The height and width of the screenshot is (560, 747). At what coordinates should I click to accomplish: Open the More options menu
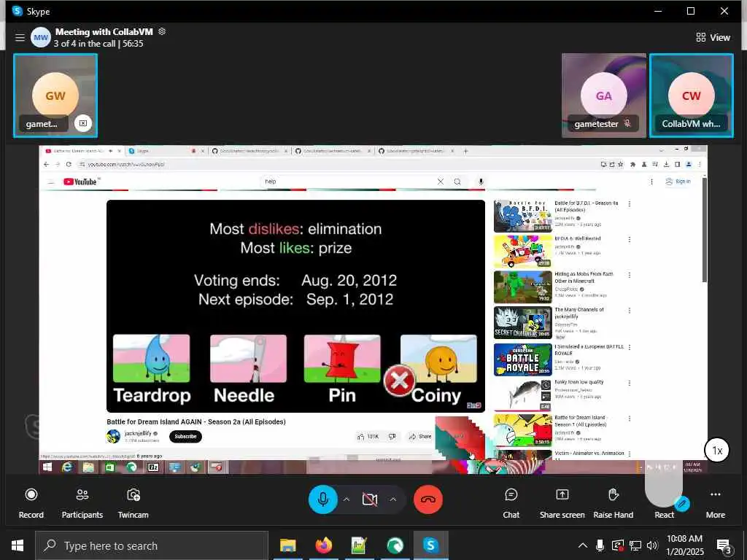[715, 503]
